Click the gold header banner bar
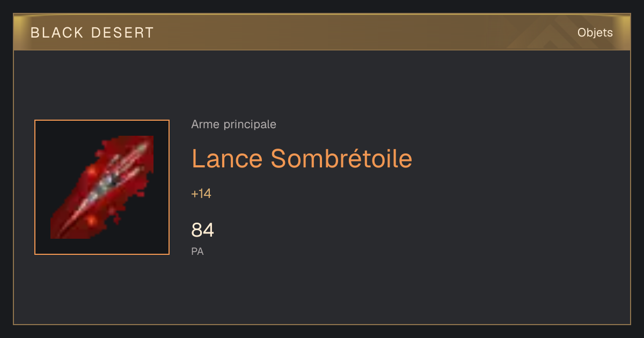Viewport: 644px width, 338px height. [322, 33]
